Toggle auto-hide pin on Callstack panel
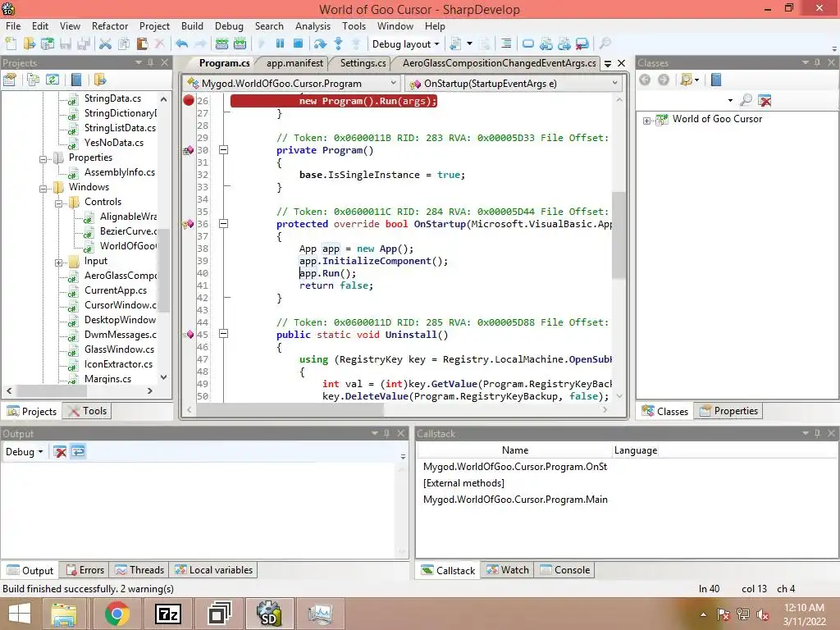Viewport: 840px width, 630px height. tap(818, 433)
